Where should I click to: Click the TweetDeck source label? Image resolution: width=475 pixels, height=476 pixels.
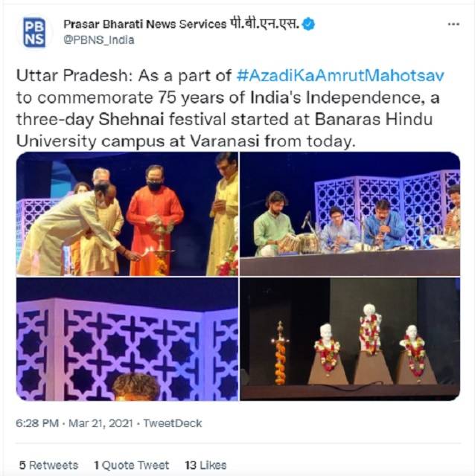coord(172,423)
